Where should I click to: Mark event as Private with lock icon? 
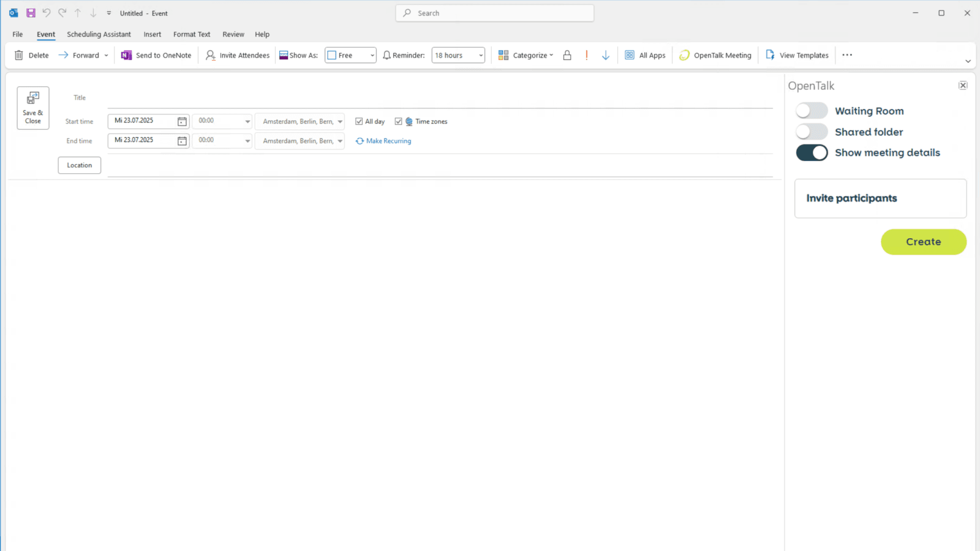click(567, 55)
